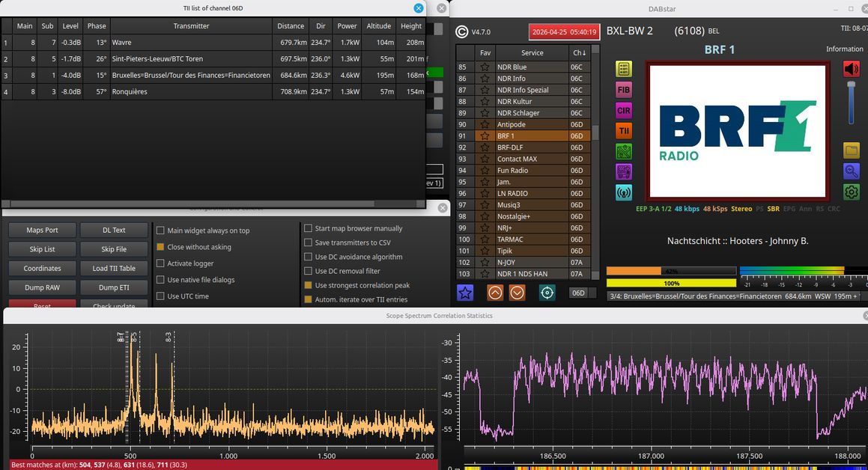Mute audio with the red speaker icon
This screenshot has width=868, height=470.
coord(851,69)
